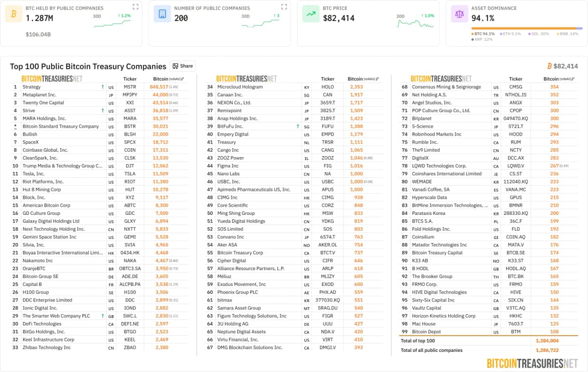Click the green up arrow on the BitFuFu Inc. row

pyautogui.click(x=298, y=126)
